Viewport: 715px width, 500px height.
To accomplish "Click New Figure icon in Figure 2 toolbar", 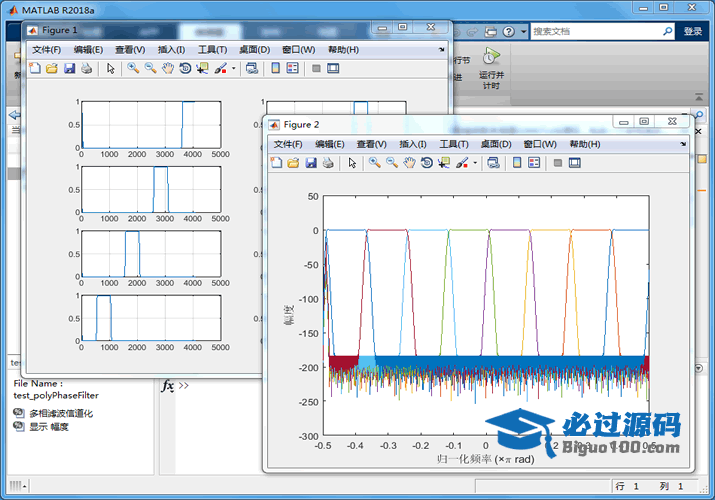I will [x=276, y=163].
